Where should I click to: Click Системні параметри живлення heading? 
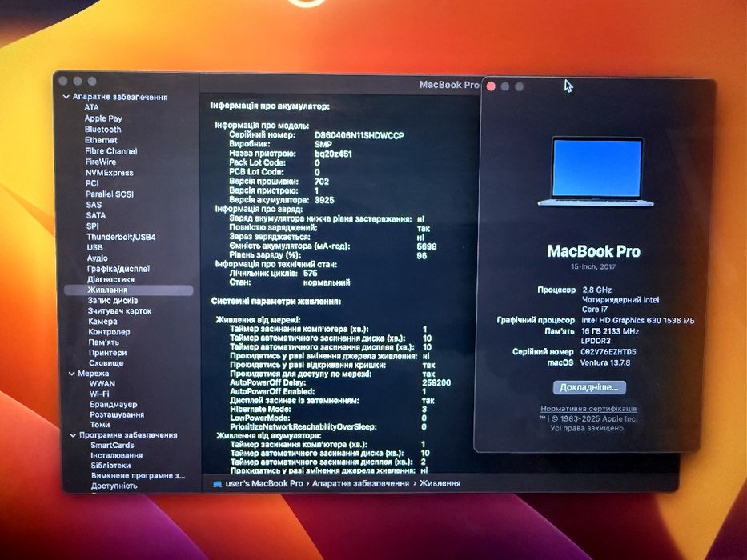[x=276, y=302]
